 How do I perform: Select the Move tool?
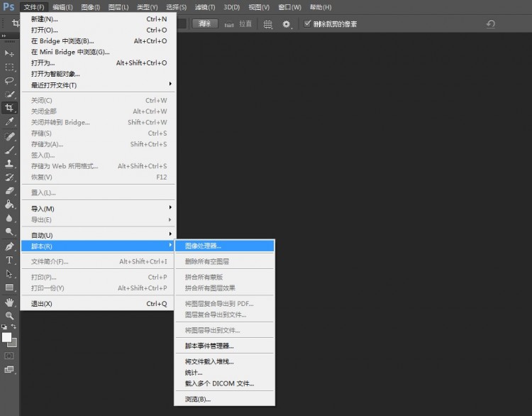pos(9,53)
